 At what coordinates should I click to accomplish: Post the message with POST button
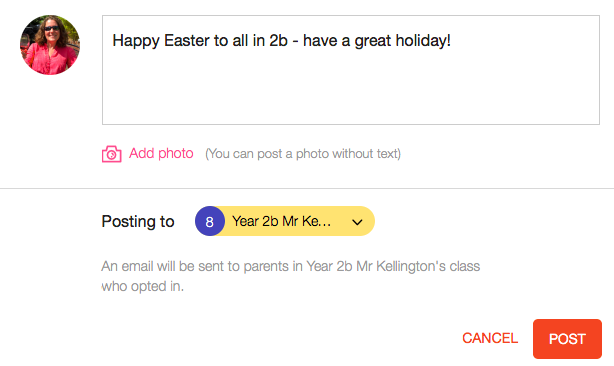pos(567,339)
